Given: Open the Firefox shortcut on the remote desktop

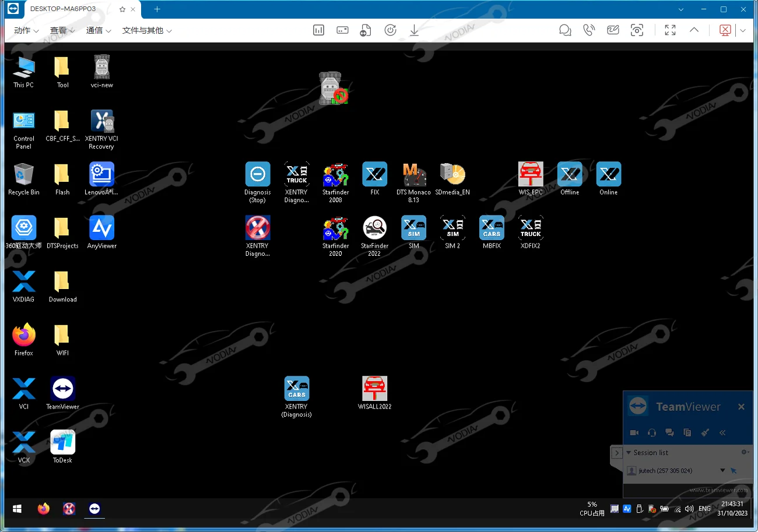Looking at the screenshot, I should [24, 335].
